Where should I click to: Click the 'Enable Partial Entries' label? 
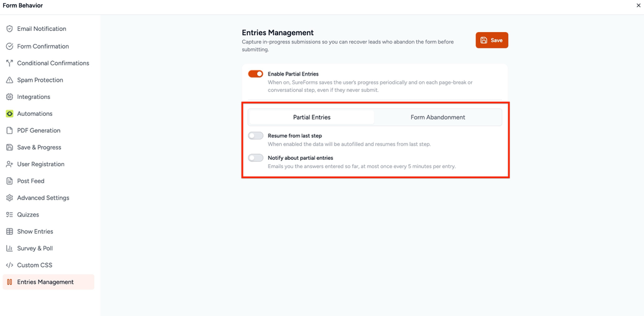[293, 74]
